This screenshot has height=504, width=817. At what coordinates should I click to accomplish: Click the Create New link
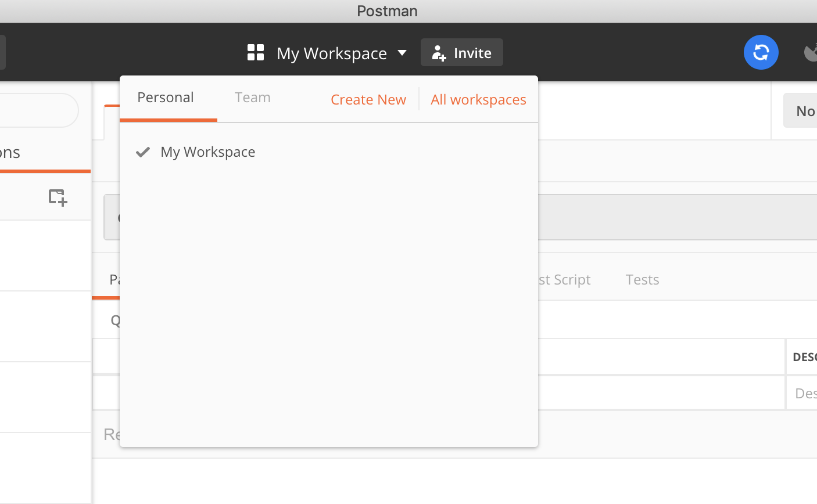tap(368, 100)
